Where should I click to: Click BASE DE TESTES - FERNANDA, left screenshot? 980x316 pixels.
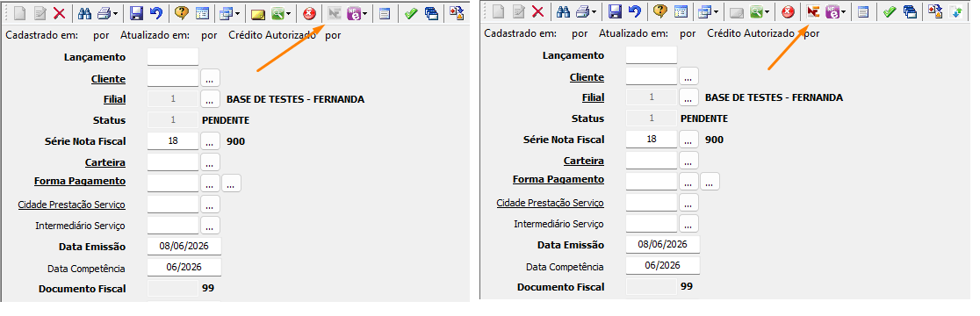[295, 99]
